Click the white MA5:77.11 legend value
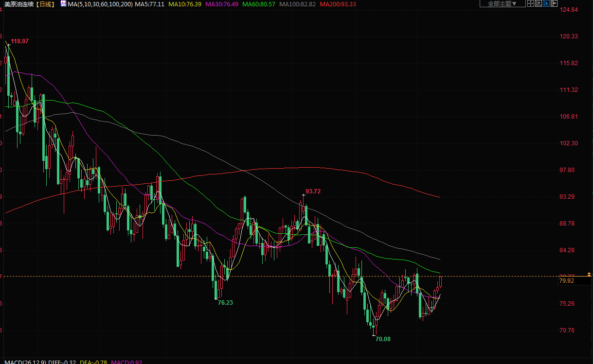The height and width of the screenshot is (364, 593). 150,4
